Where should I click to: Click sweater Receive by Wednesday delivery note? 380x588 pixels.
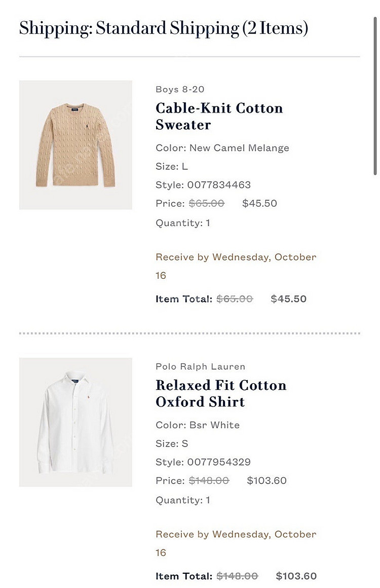click(x=236, y=266)
